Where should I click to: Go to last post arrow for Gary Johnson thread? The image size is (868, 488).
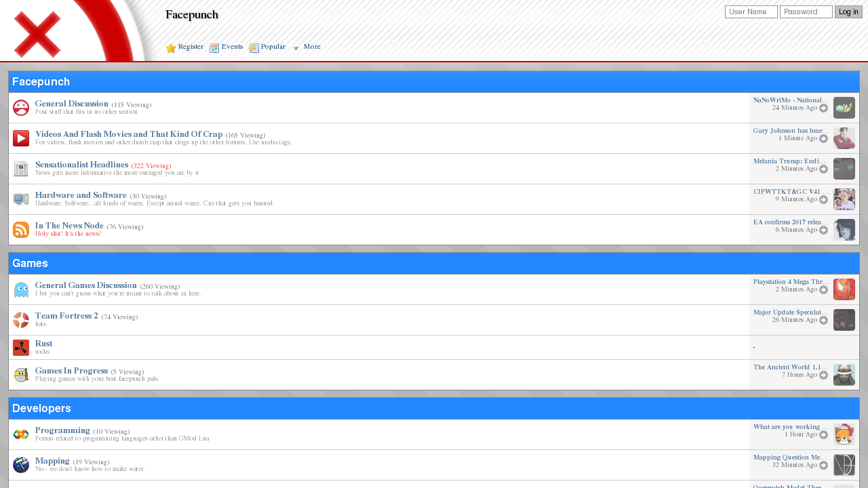coord(824,138)
